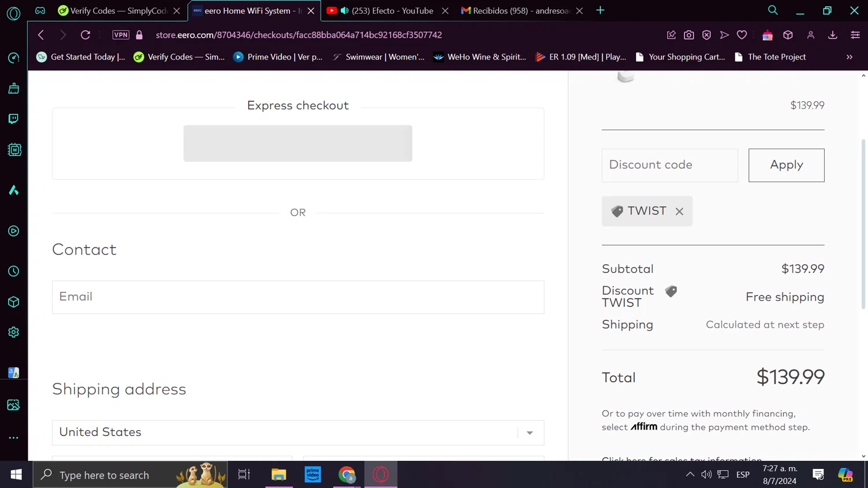Open Player sidebar icon

tap(13, 231)
